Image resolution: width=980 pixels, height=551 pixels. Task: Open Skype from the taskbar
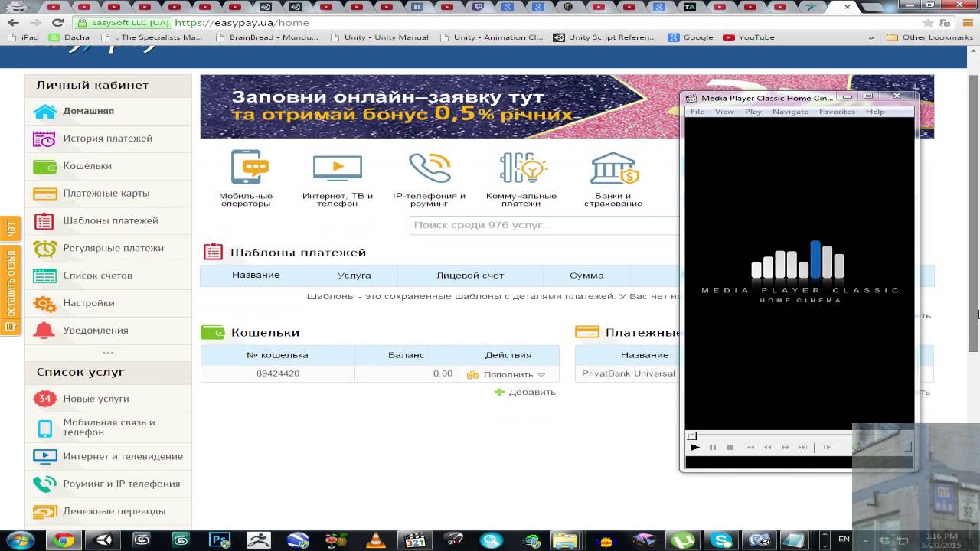point(721,540)
